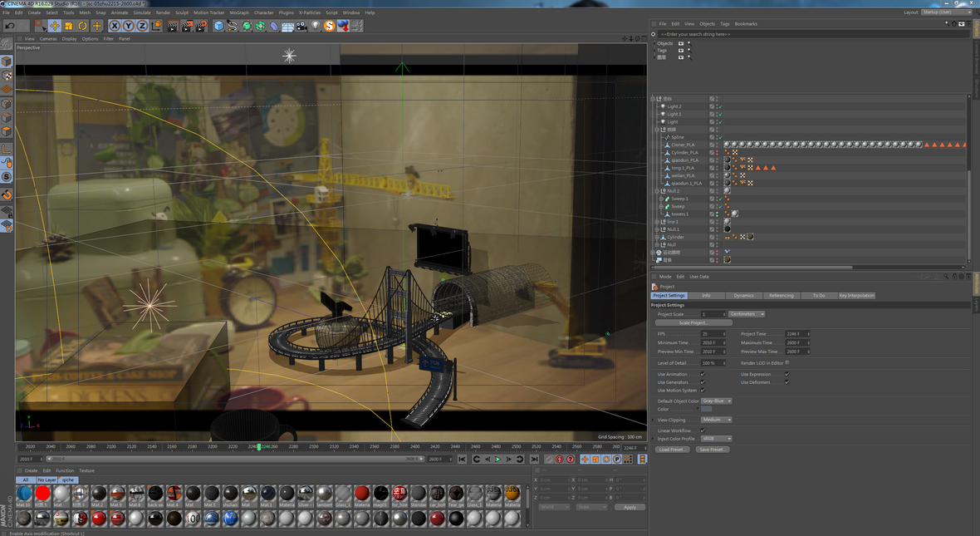Open the Centimeters unit dropdown
This screenshot has width=980, height=536.
pos(747,314)
